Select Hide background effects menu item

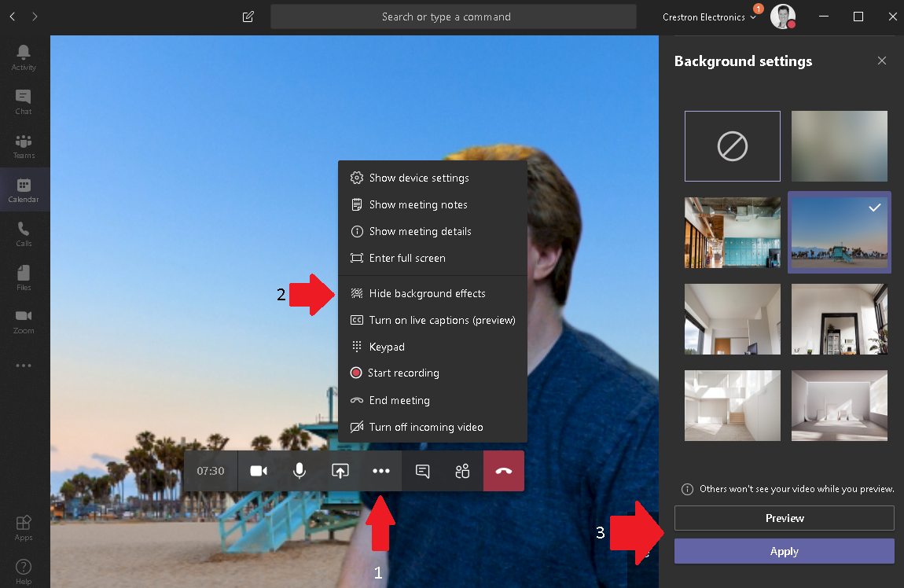(427, 293)
